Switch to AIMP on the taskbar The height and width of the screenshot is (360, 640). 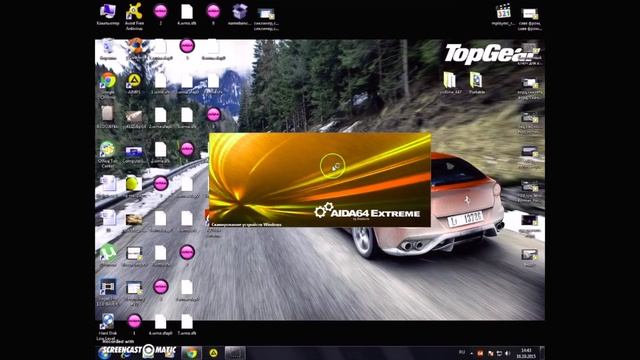click(213, 353)
